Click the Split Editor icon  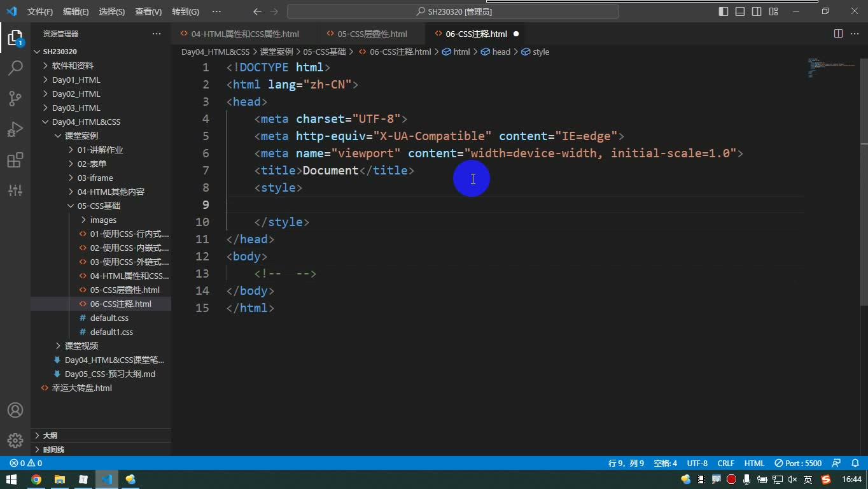click(838, 34)
